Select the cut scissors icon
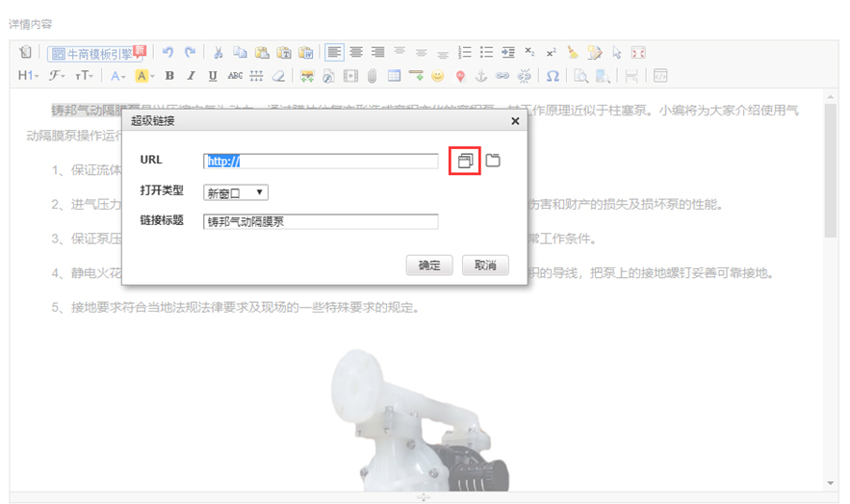The width and height of the screenshot is (850, 504). 218,53
